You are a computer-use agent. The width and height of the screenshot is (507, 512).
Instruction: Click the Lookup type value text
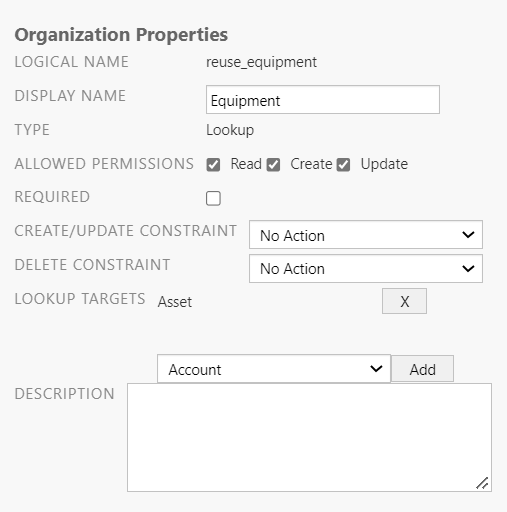[x=230, y=130]
